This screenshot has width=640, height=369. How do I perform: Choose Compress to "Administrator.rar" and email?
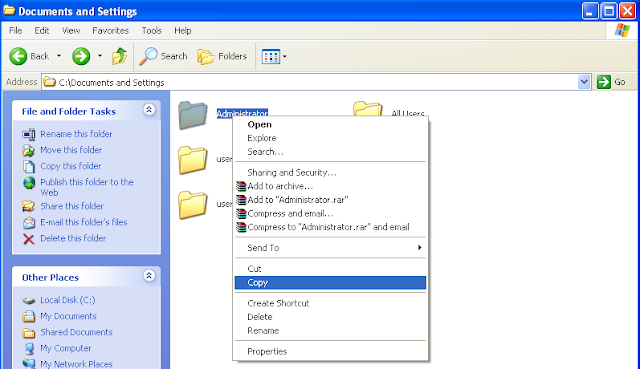point(330,227)
